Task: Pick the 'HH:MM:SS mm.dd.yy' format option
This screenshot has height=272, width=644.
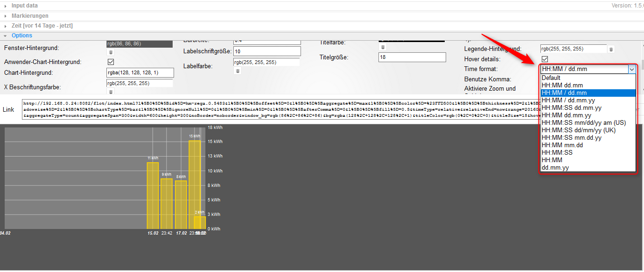Action: click(588, 137)
